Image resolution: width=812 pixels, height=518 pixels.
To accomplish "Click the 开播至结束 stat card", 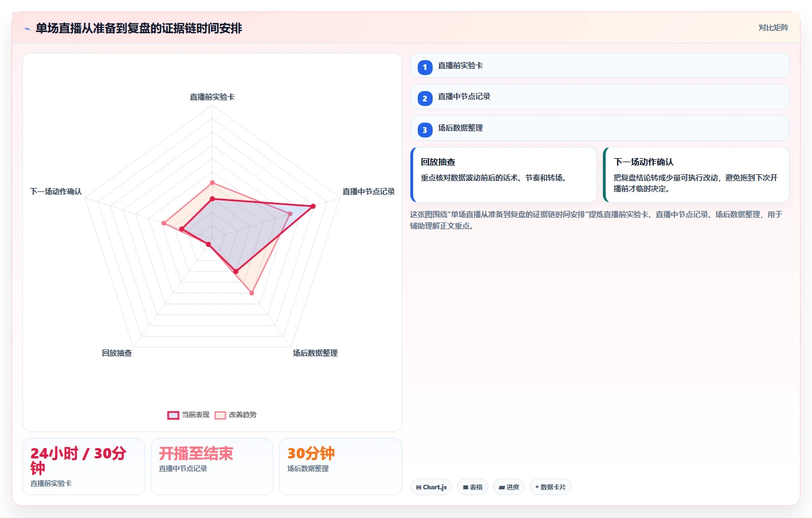I will (212, 466).
